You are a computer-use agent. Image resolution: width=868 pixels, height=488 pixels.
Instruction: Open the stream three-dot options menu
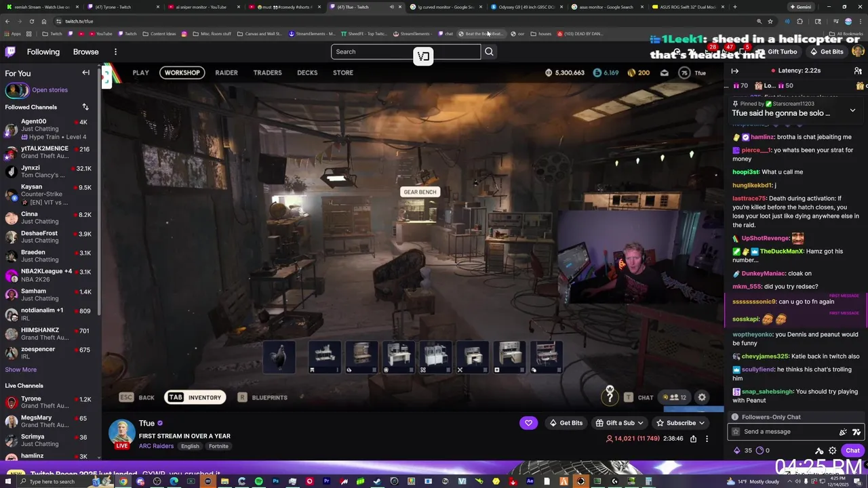coord(707,439)
